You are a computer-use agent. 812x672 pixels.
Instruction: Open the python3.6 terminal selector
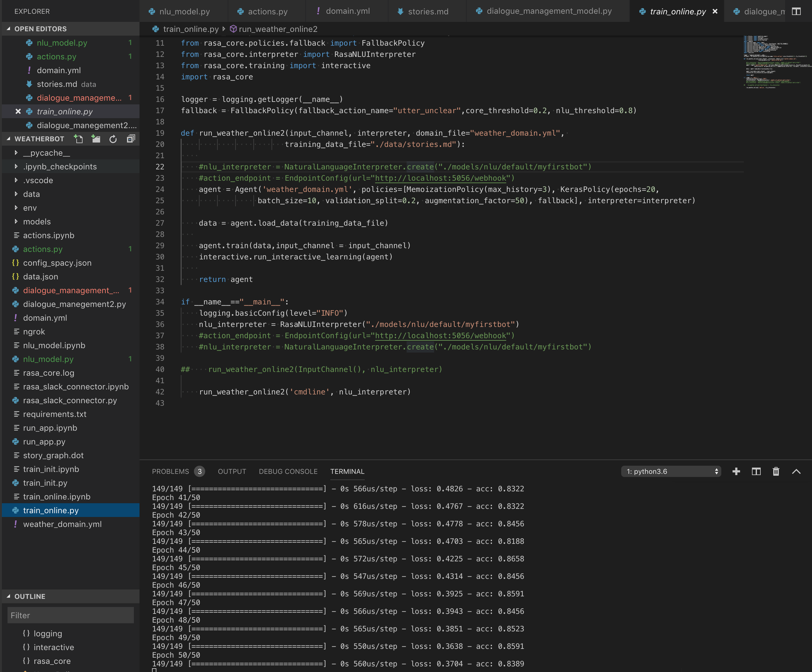pos(671,471)
